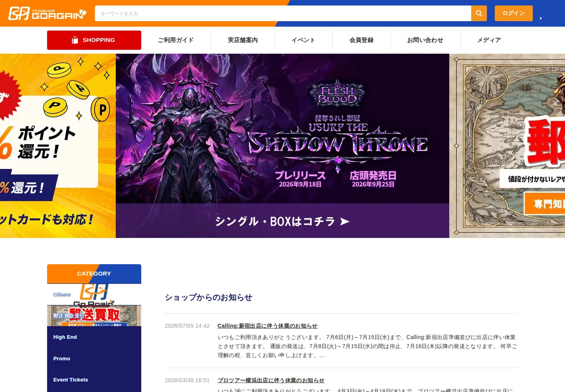Open Calling:新宿出店に伴う休業のお知らせ news link
The image size is (565, 392).
(268, 326)
